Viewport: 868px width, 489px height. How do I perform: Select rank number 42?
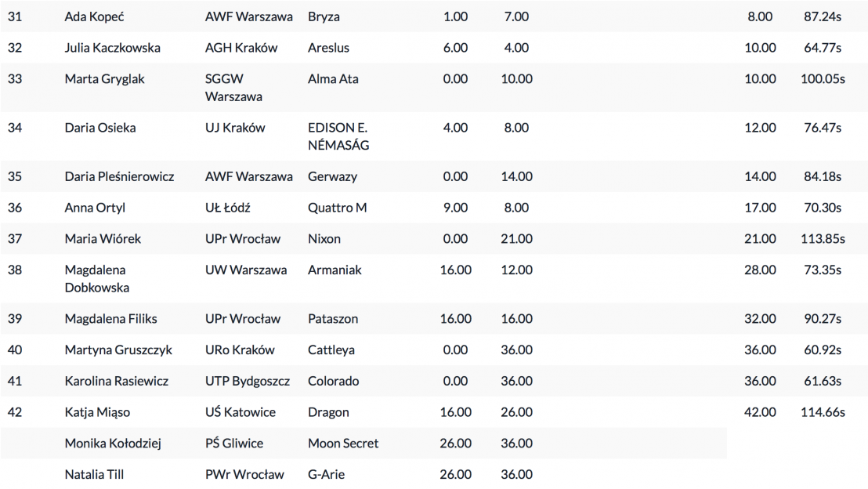tap(15, 412)
